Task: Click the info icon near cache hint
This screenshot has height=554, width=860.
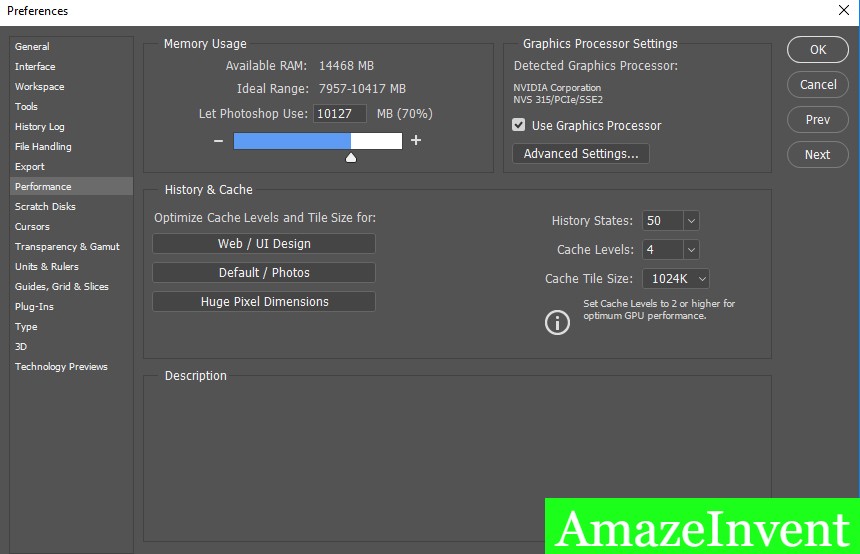Action: pos(557,323)
